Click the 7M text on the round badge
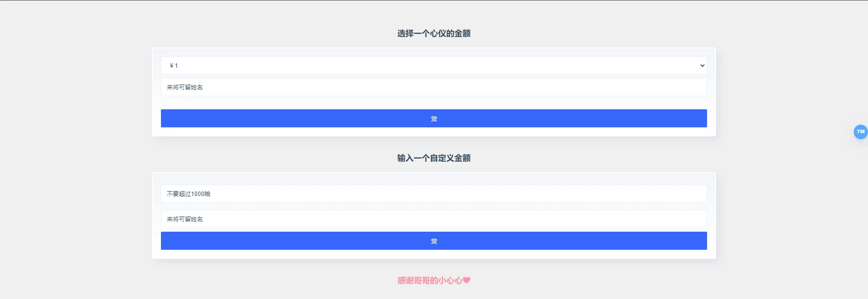The width and height of the screenshot is (868, 299). pos(860,131)
